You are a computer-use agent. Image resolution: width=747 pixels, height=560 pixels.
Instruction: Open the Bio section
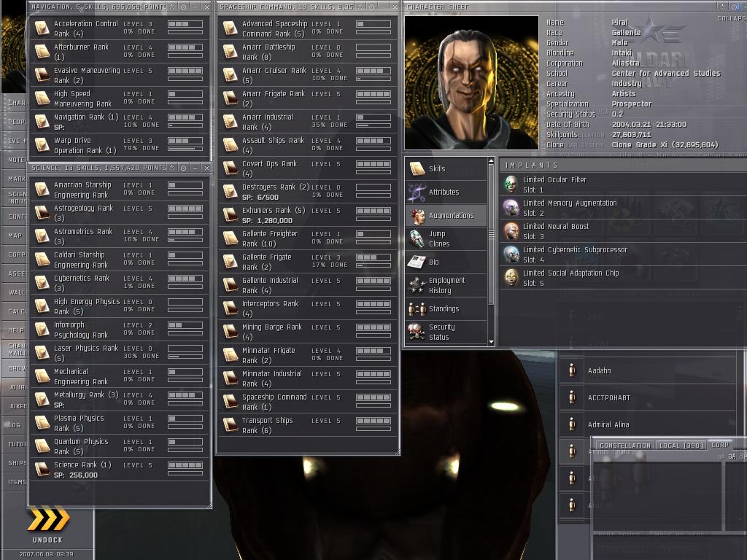pos(446,262)
